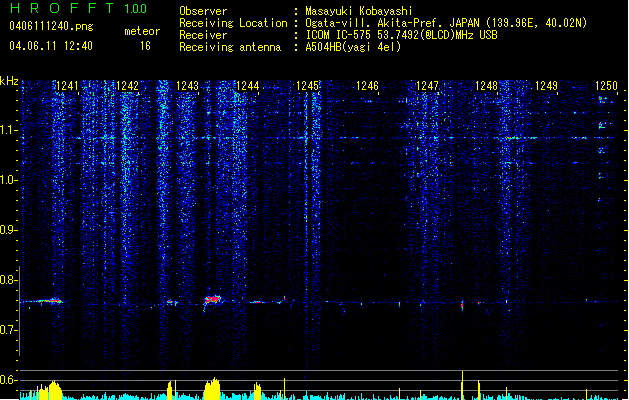Click time marker 1242
This screenshot has height=400, width=629.
tap(127, 86)
